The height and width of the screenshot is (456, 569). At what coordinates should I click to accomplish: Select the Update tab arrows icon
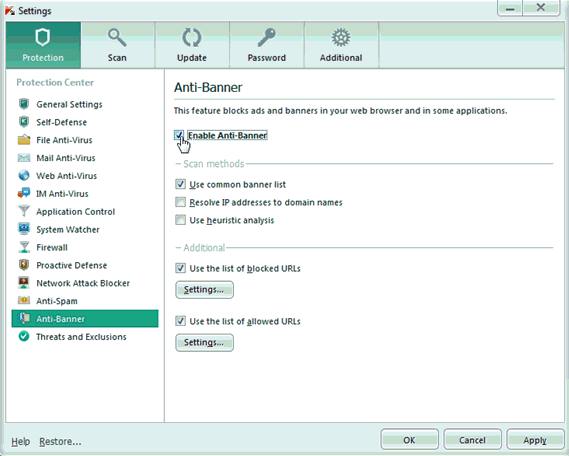point(192,37)
